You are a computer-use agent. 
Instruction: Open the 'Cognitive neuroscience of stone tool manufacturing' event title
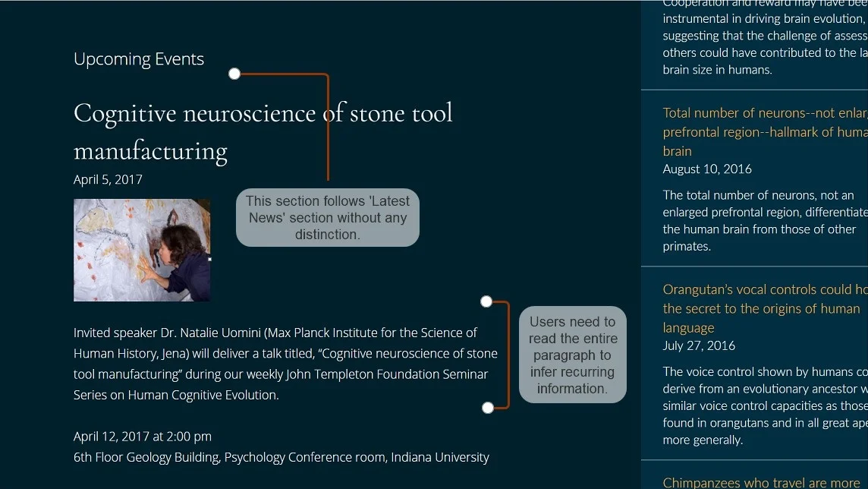point(263,132)
